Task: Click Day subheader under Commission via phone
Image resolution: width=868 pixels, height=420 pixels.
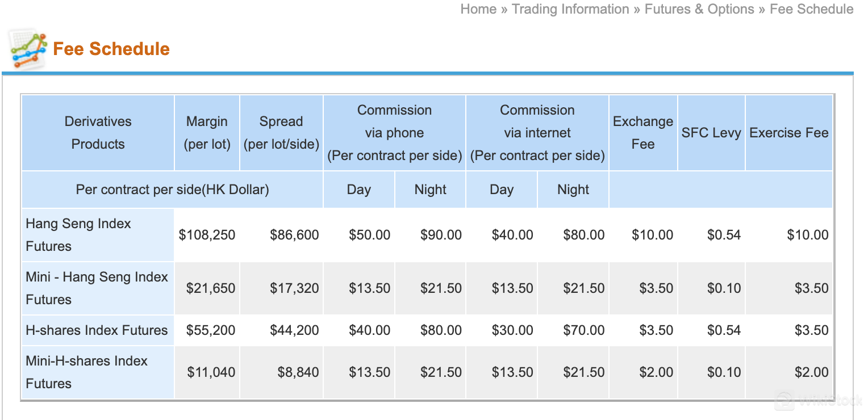Action: click(359, 190)
